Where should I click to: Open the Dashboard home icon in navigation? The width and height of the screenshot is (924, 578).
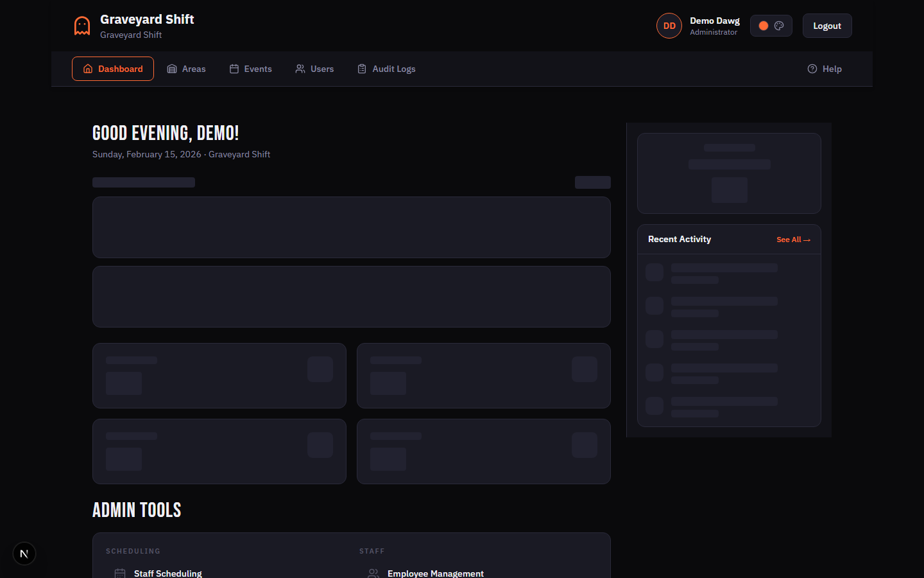coord(87,69)
